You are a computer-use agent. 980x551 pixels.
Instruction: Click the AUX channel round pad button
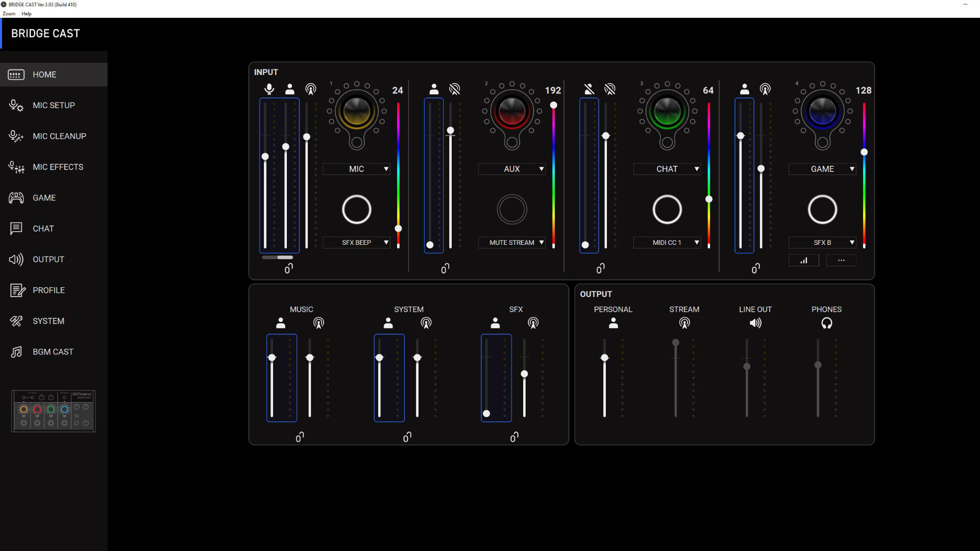512,209
